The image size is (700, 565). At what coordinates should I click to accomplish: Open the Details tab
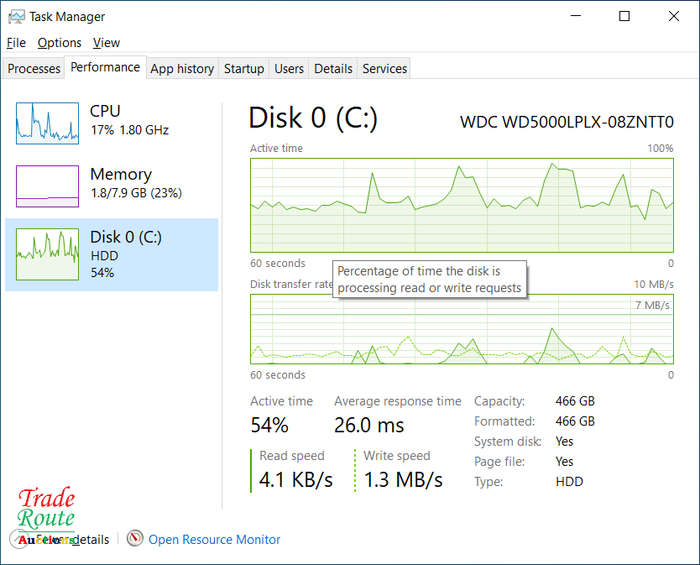[x=333, y=69]
